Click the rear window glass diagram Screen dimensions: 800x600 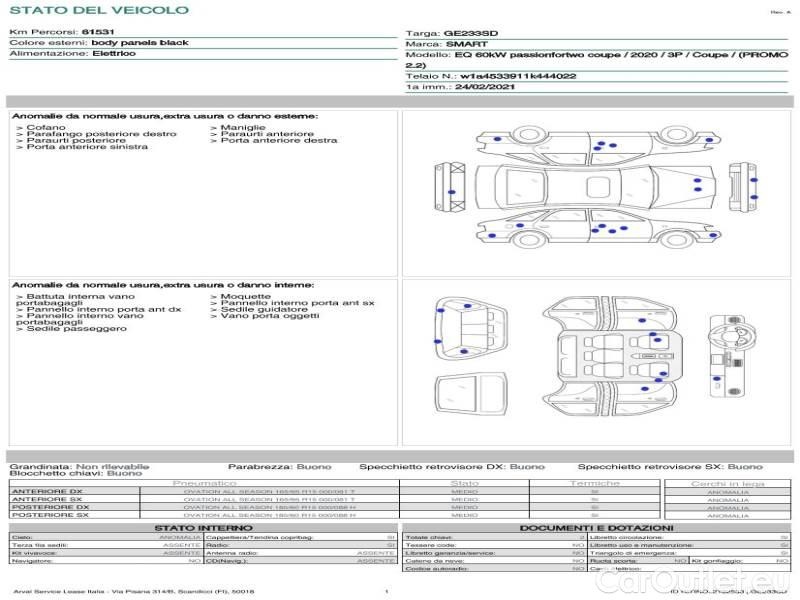coord(471,393)
